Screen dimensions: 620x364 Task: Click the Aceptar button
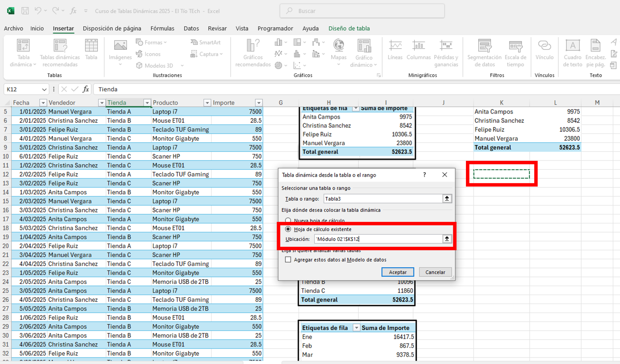[x=397, y=272]
